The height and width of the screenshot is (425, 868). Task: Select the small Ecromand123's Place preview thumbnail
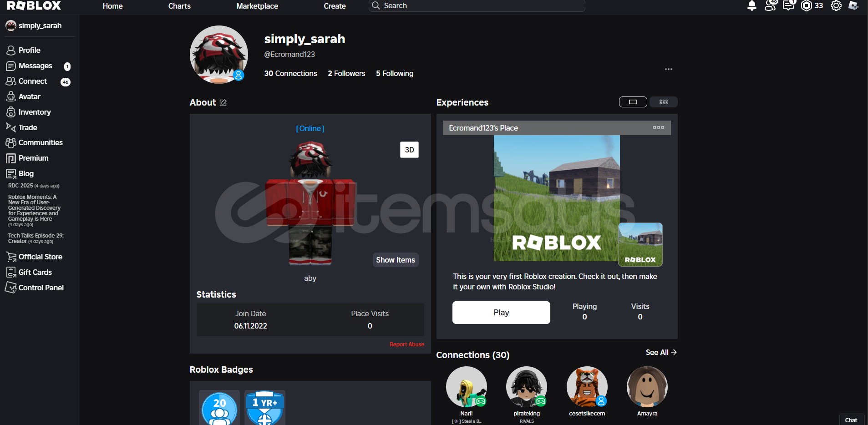click(x=640, y=244)
